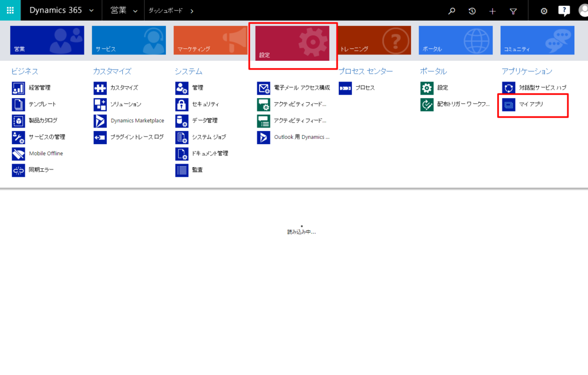588x375 pixels.
Task: Open the プロセス item
Action: (x=365, y=88)
